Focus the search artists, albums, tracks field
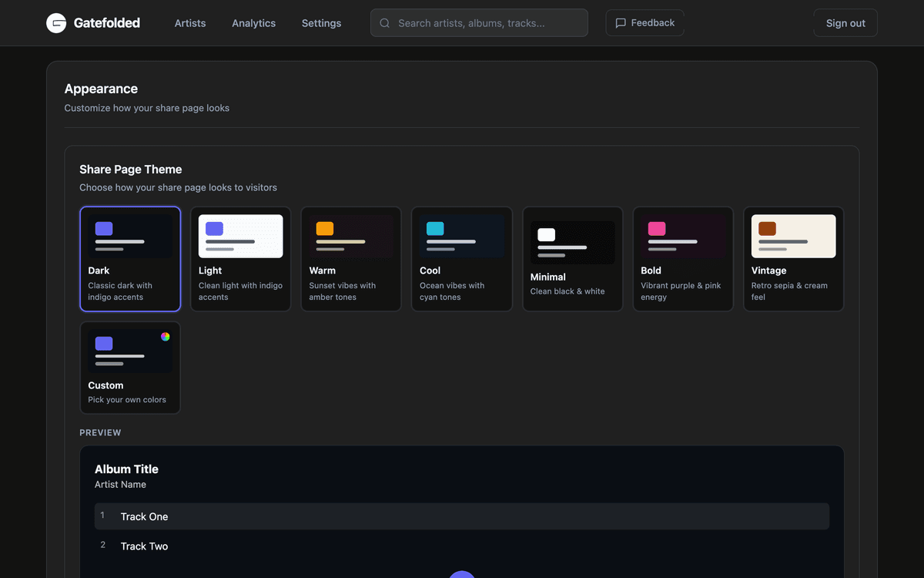Image resolution: width=924 pixels, height=578 pixels. (x=479, y=23)
